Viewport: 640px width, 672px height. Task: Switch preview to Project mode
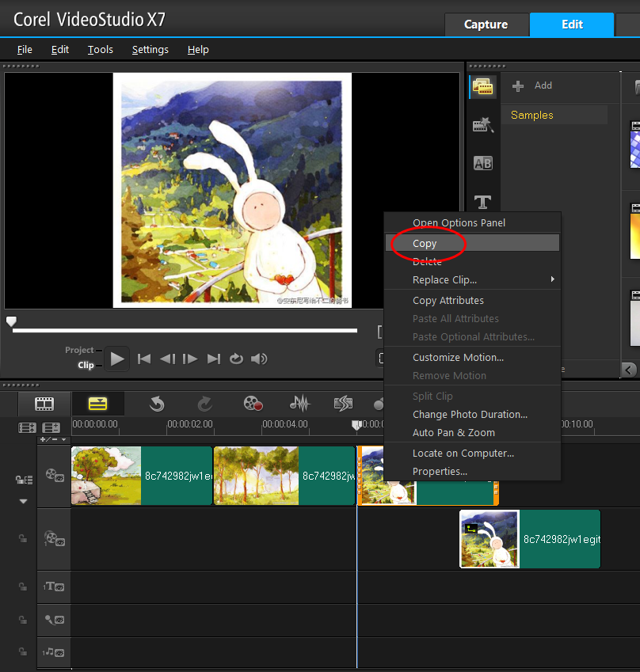pyautogui.click(x=79, y=350)
